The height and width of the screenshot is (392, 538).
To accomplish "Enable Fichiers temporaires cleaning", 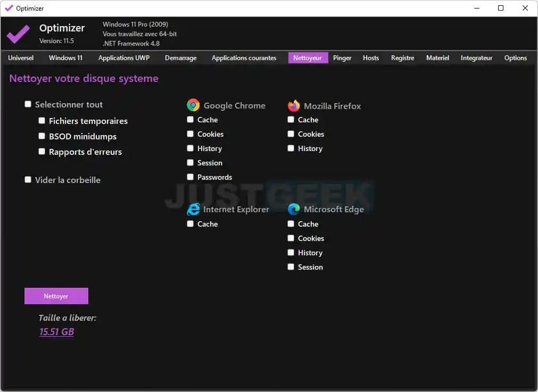I will tap(42, 120).
